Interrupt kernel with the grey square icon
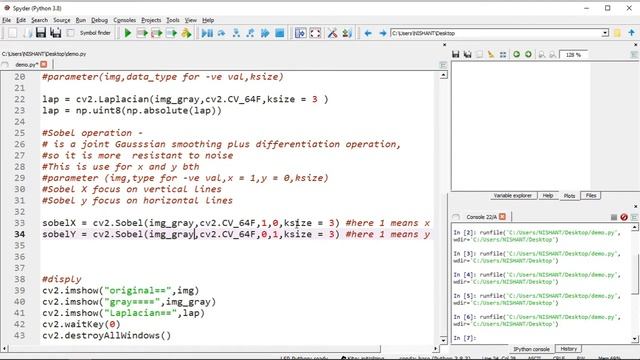 coord(613,217)
